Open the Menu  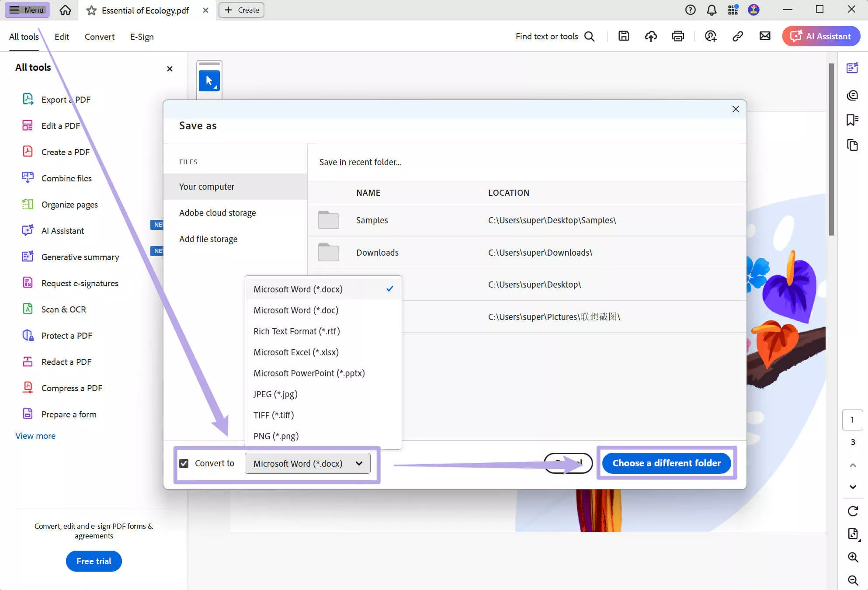(x=27, y=10)
